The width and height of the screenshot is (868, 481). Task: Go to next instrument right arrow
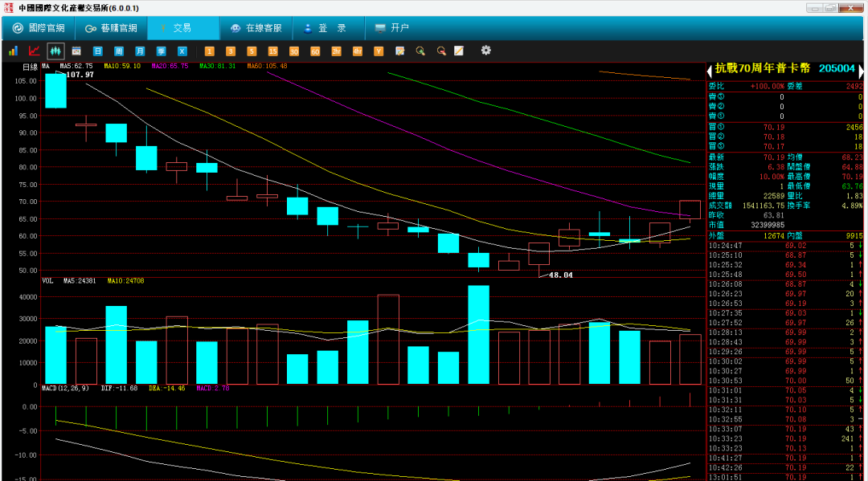click(x=861, y=70)
